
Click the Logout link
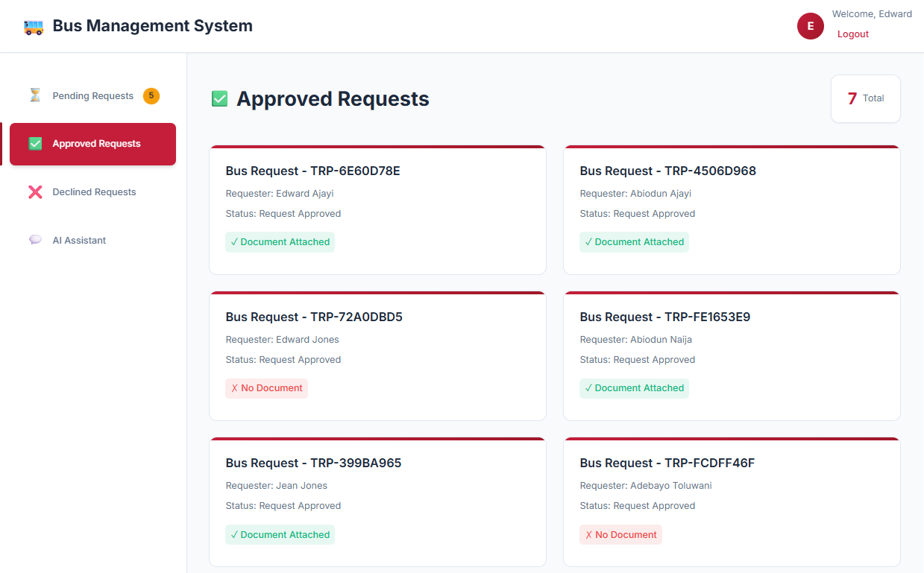(852, 34)
